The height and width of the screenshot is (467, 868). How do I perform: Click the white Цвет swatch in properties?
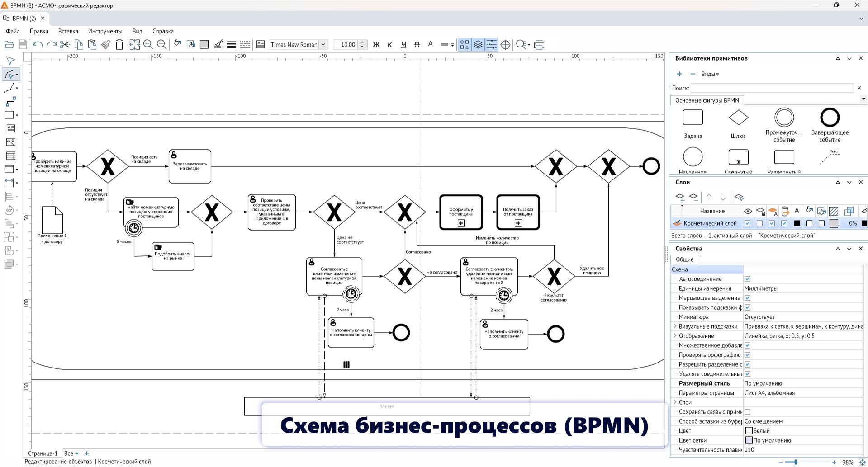pos(749,431)
